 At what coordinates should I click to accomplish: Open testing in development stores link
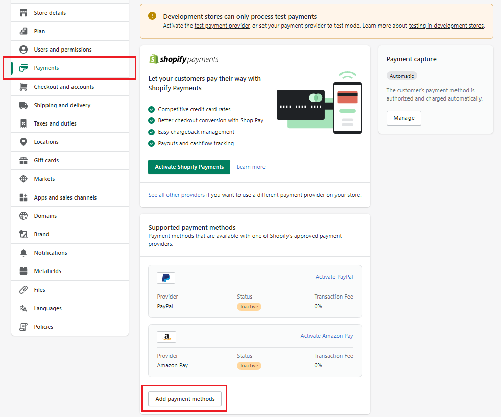446,26
